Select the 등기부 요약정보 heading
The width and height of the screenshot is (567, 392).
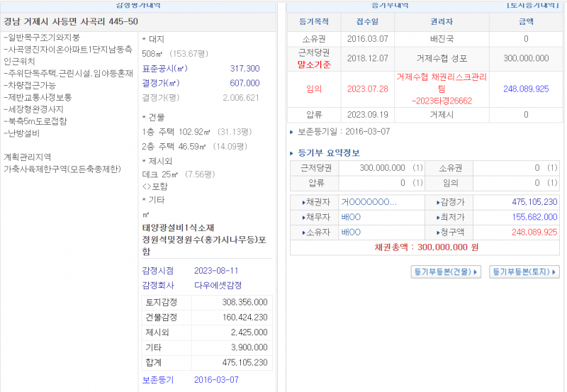point(329,153)
